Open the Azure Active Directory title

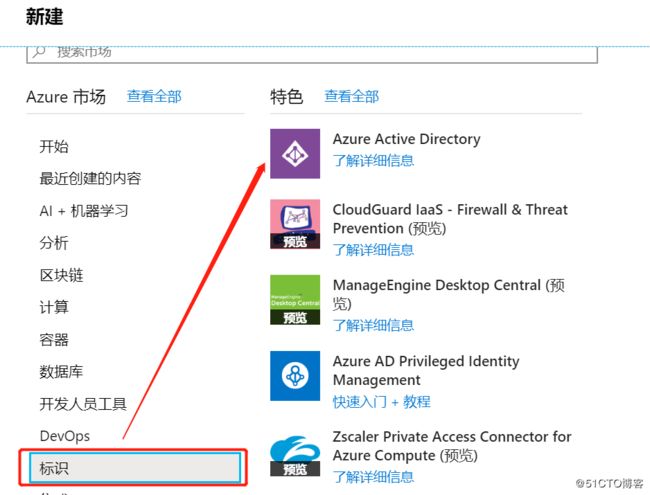tap(407, 139)
